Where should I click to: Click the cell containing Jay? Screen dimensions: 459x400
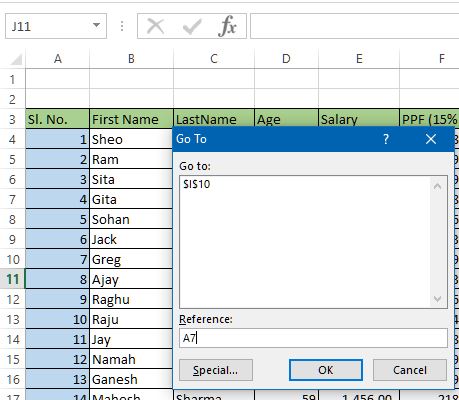[x=131, y=339]
